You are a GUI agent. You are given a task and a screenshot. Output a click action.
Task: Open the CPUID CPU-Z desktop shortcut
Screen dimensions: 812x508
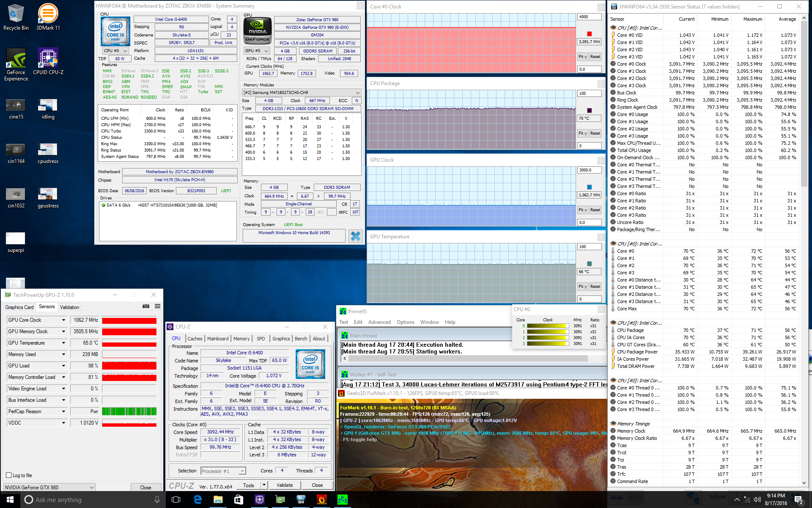48,61
